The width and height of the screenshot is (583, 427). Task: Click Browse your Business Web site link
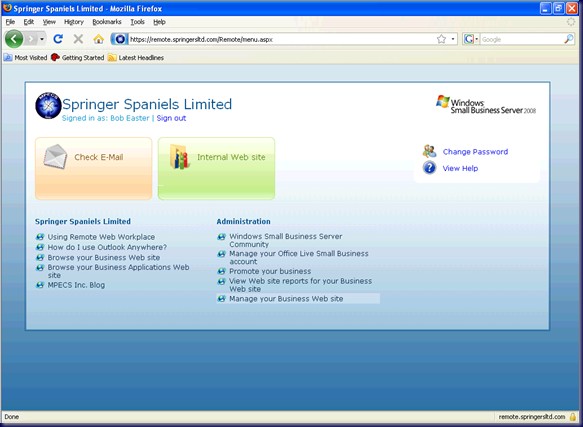(104, 258)
